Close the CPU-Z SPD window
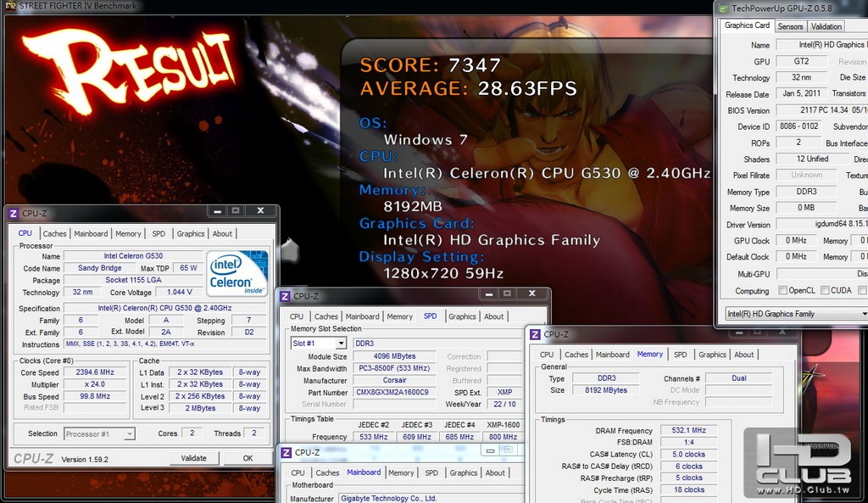Viewport: 868px width, 503px height. coord(532,293)
